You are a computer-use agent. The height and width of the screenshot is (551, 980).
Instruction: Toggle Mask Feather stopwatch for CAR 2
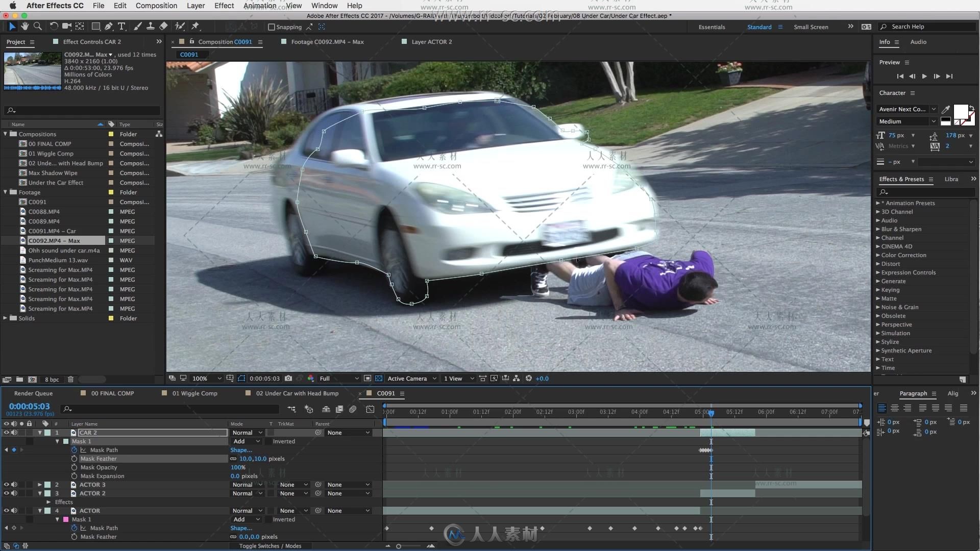tap(75, 459)
